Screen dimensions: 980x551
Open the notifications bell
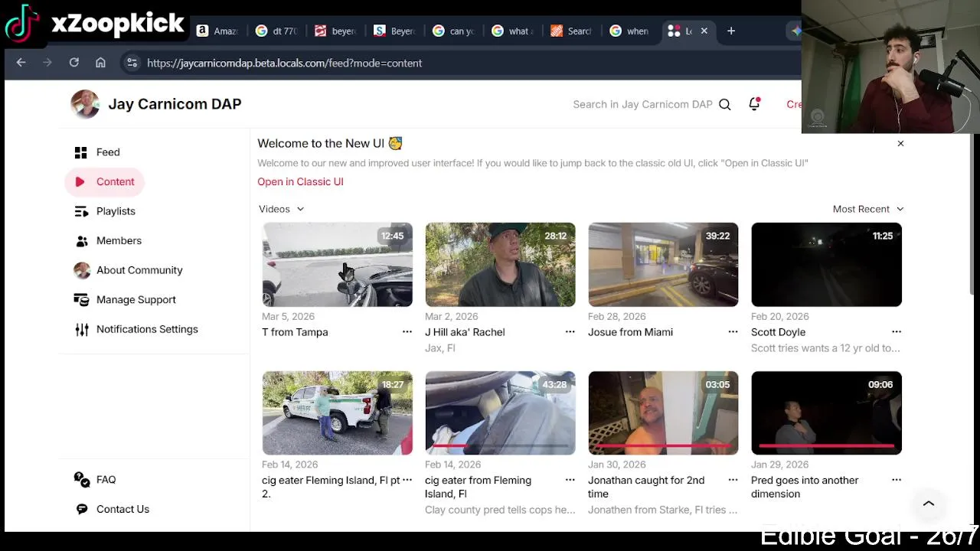(x=755, y=104)
